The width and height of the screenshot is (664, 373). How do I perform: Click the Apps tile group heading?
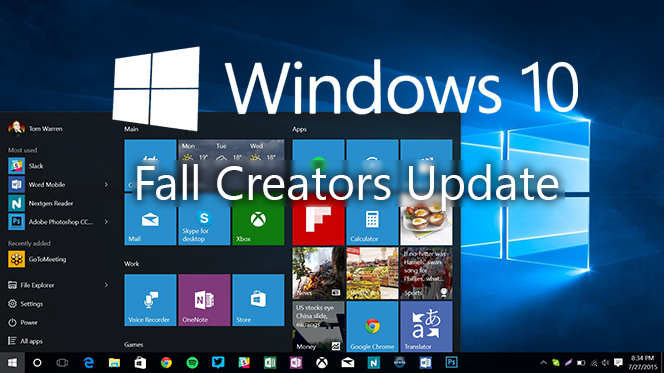(x=299, y=129)
